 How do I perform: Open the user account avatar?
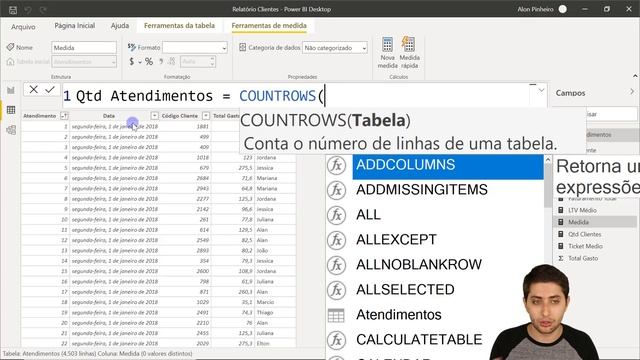coord(562,9)
